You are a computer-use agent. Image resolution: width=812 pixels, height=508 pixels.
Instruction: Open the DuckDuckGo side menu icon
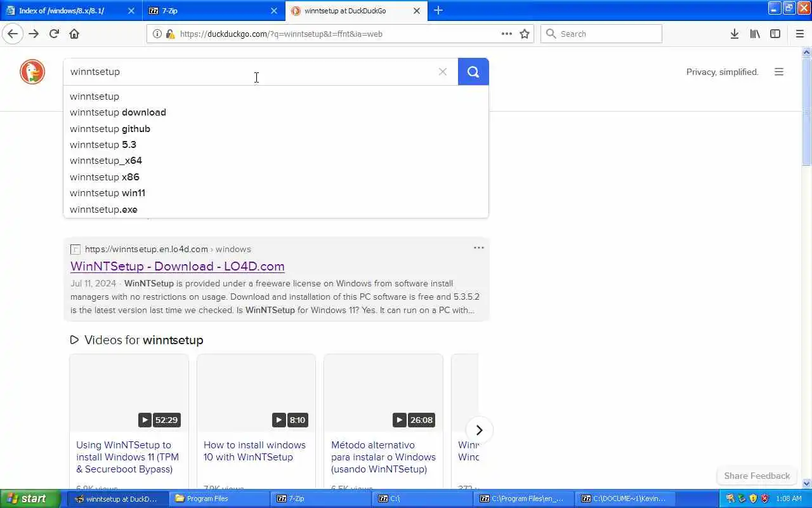[x=779, y=72]
